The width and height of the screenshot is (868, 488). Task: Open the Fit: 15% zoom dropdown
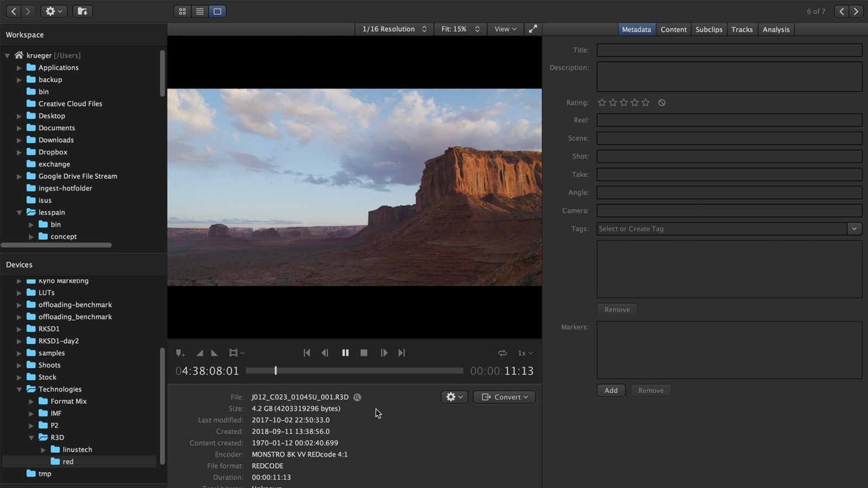click(x=461, y=29)
